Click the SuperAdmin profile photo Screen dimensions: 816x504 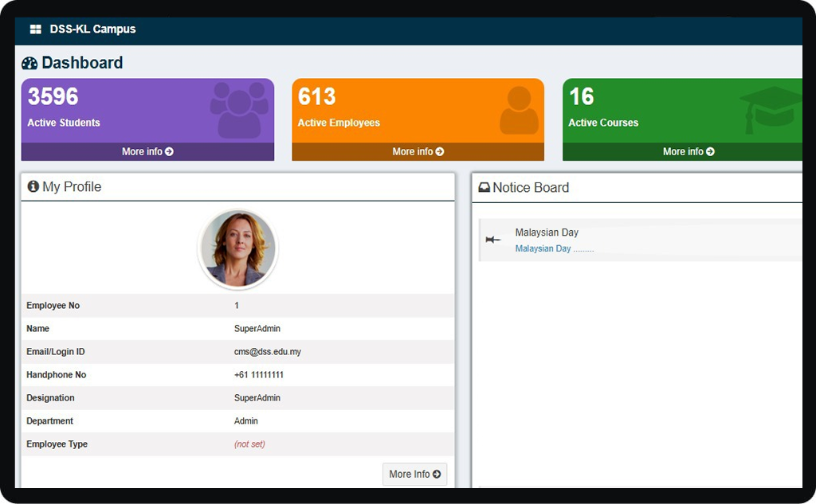(237, 249)
